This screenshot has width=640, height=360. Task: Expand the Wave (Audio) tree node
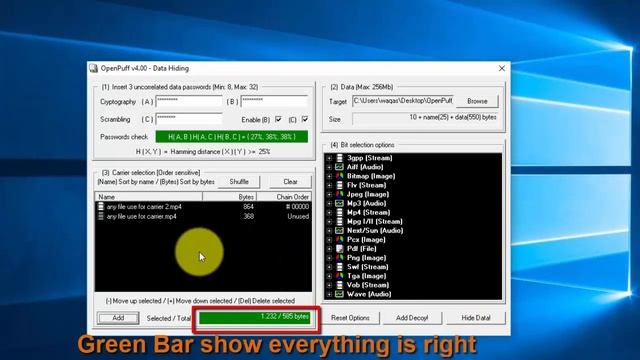pyautogui.click(x=329, y=294)
